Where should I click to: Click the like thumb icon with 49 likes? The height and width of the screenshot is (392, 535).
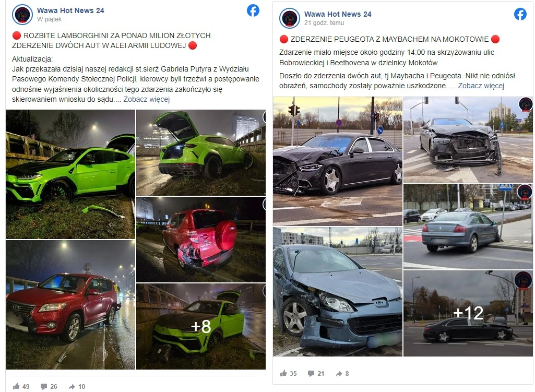click(16, 386)
